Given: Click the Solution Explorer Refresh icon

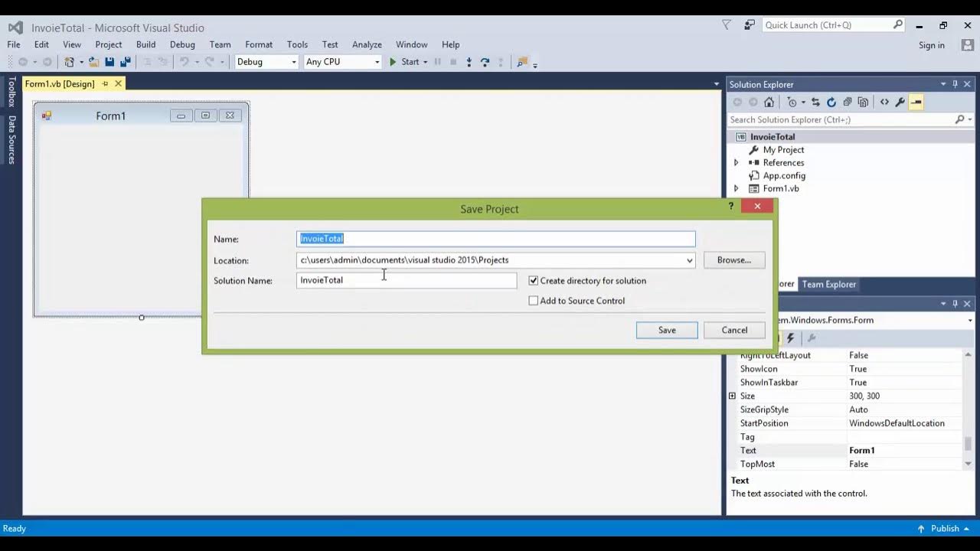Looking at the screenshot, I should pos(831,102).
